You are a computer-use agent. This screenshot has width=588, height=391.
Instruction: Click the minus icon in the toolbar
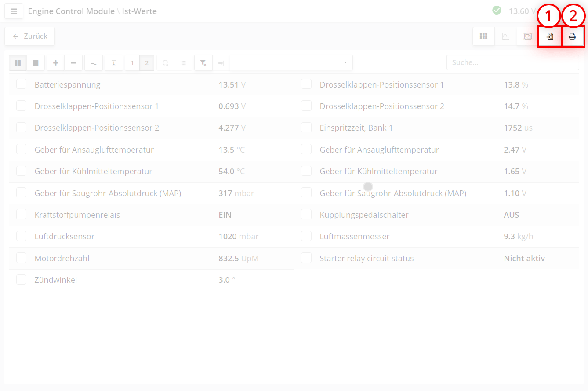73,63
